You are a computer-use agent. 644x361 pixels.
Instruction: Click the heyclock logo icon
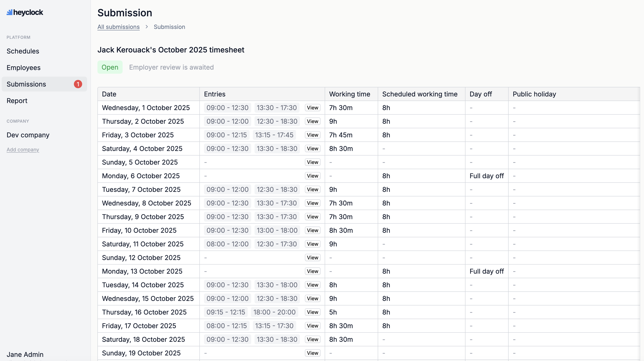point(9,12)
